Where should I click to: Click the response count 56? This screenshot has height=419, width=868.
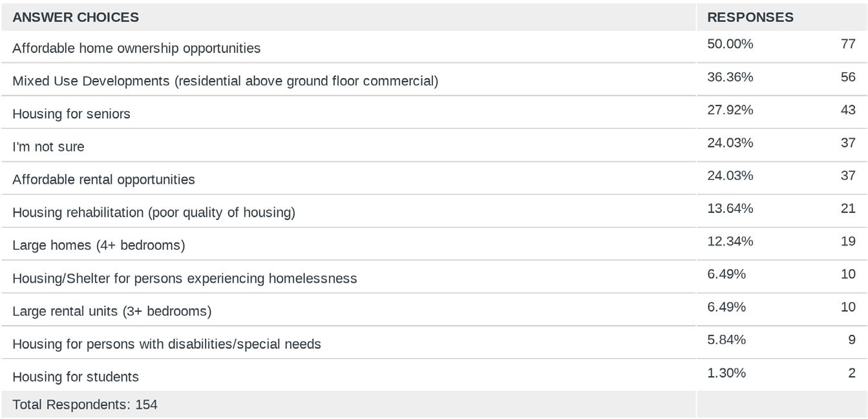[x=848, y=78]
